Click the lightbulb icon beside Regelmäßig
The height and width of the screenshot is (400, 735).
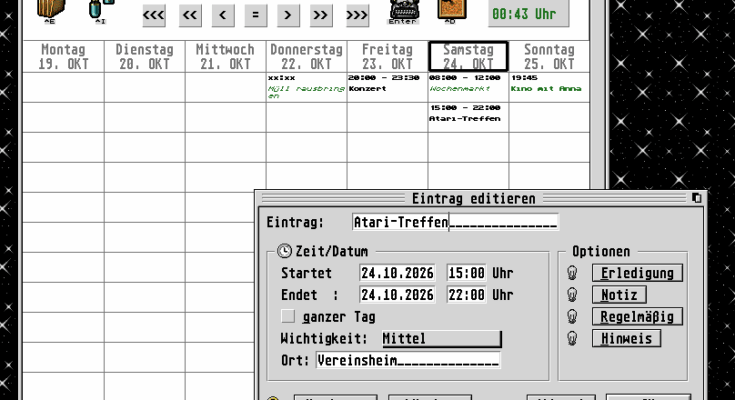[572, 317]
